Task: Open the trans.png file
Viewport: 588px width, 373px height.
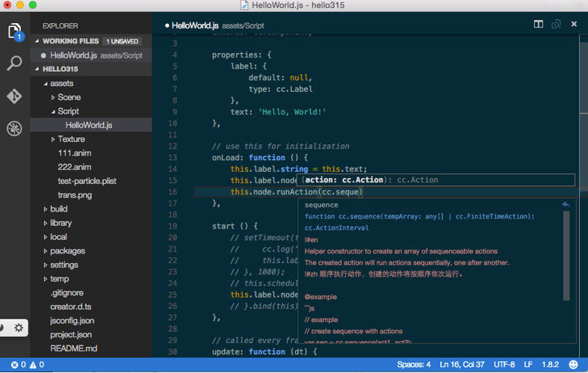Action: [75, 195]
